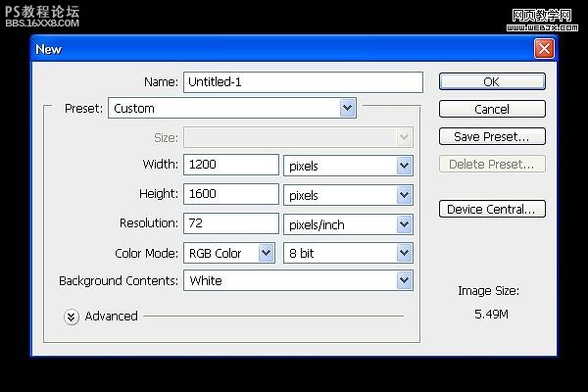The width and height of the screenshot is (588, 392).
Task: Click into the Height field 1600
Action: pos(231,194)
